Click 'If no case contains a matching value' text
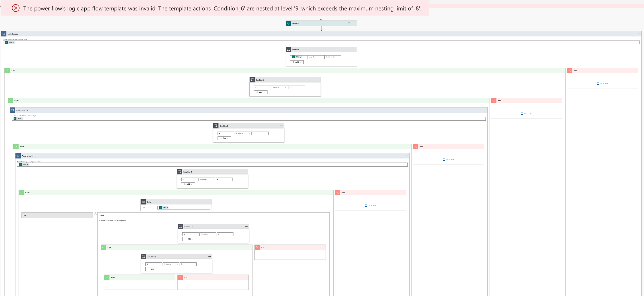 113,221
